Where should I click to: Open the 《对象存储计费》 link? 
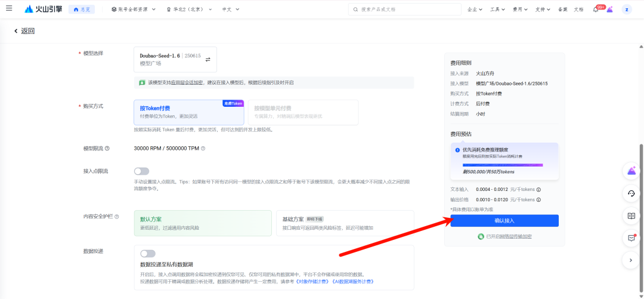point(313,281)
